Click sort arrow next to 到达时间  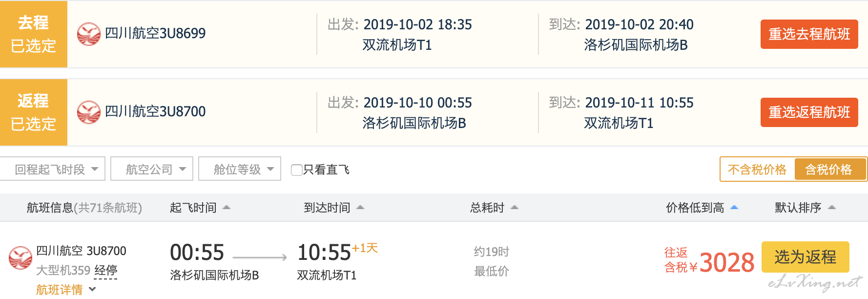pos(360,208)
